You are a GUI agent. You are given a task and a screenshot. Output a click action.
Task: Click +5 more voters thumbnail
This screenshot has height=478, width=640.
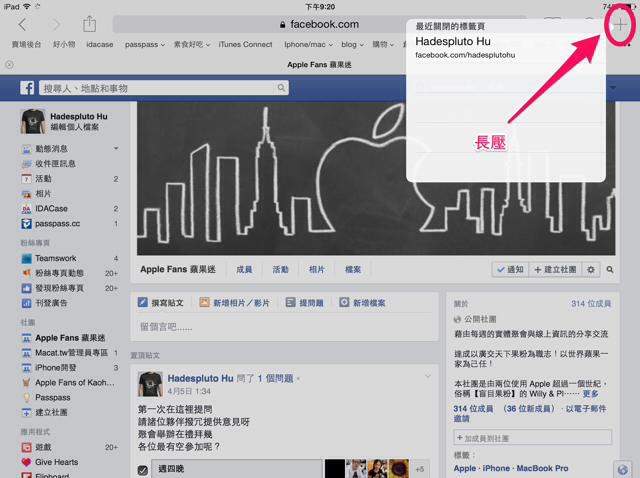click(x=420, y=469)
